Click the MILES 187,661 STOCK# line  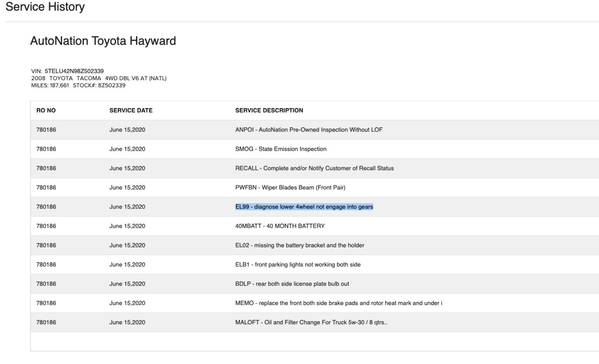[x=78, y=85]
